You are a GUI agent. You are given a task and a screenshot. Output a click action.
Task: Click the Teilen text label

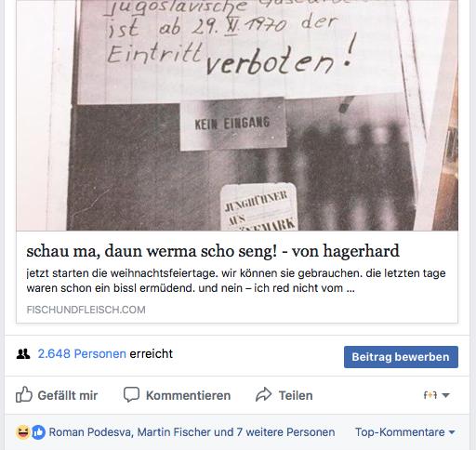(296, 395)
